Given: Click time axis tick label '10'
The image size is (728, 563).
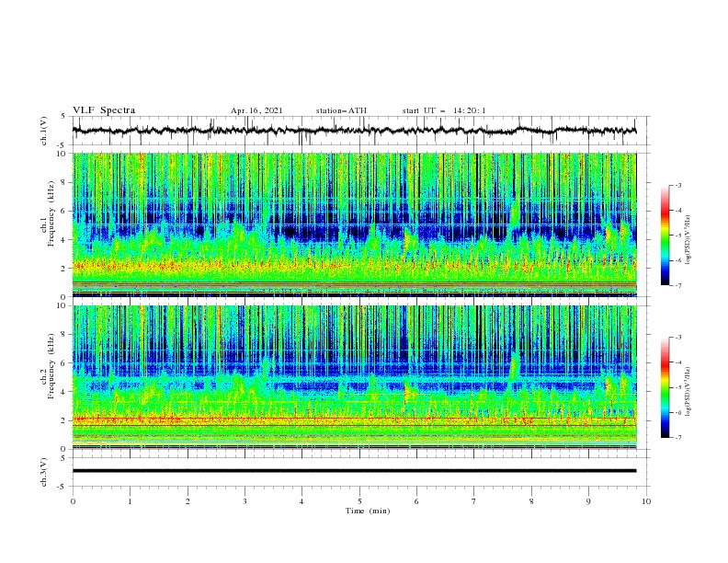Looking at the screenshot, I should click(x=646, y=501).
